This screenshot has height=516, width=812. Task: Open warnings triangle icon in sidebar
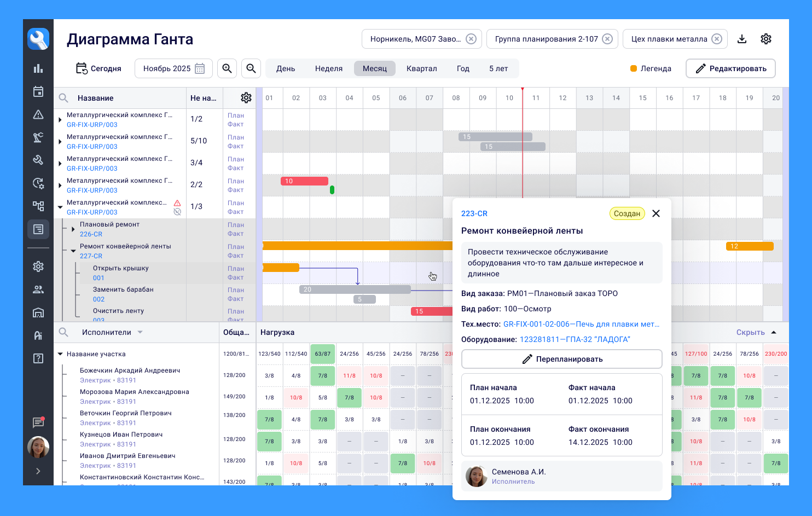pyautogui.click(x=38, y=114)
